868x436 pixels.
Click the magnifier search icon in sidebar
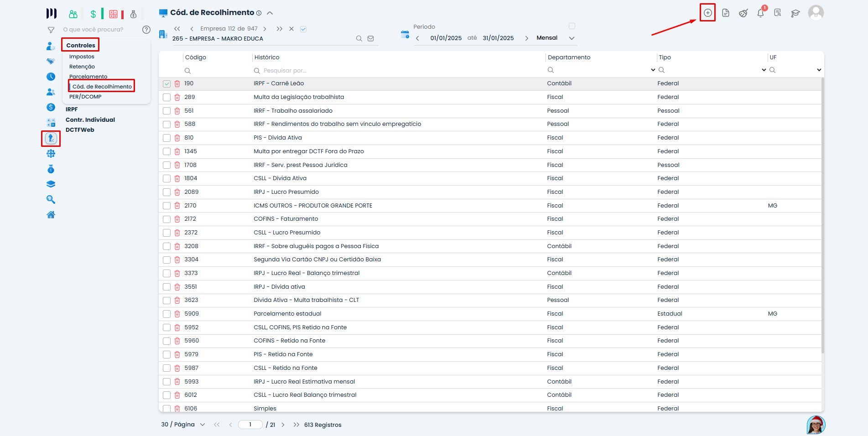[51, 200]
